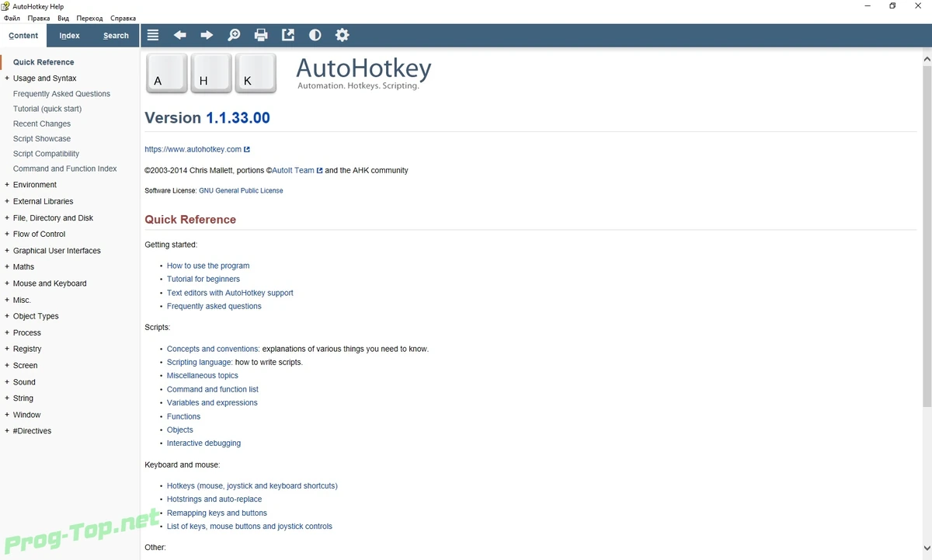
Task: Open Script Compatibility in sidebar
Action: coord(46,154)
